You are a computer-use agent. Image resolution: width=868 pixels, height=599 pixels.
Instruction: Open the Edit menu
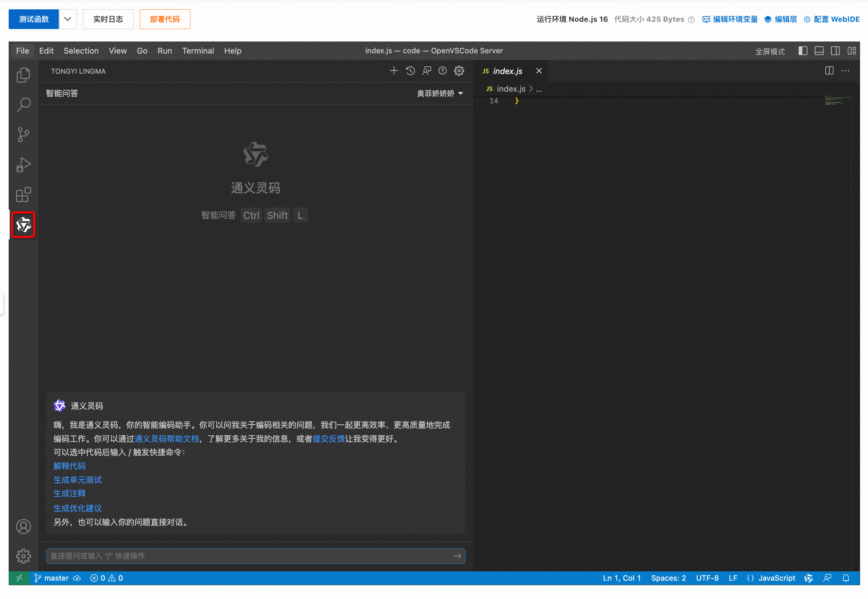(x=46, y=51)
